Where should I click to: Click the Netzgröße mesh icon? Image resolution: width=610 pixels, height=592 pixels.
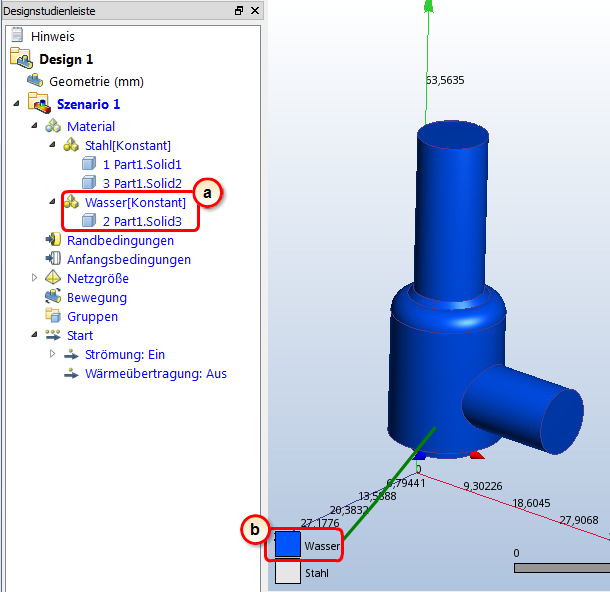[53, 278]
